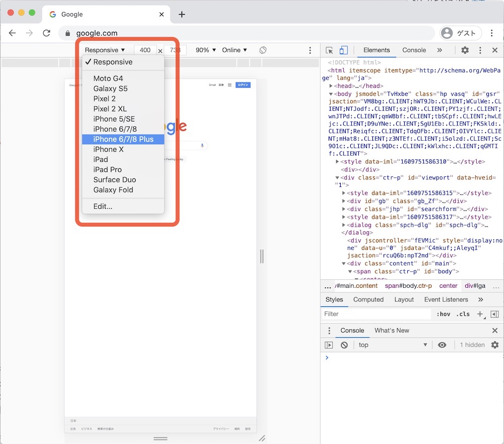Click the styles Filter input
Viewport: 504px width, 444px height.
pos(376,314)
